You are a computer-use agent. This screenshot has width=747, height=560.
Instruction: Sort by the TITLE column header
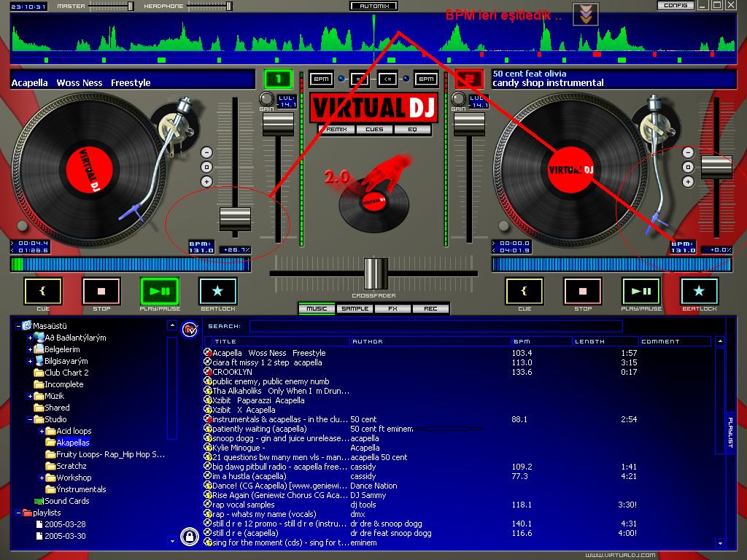pyautogui.click(x=281, y=341)
